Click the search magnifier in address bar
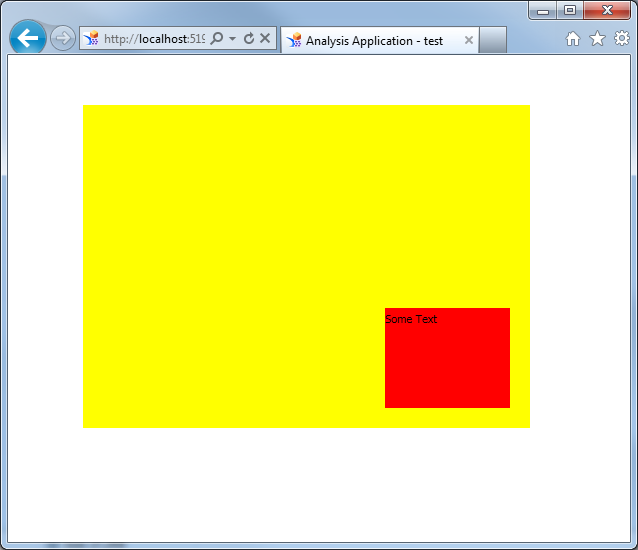 pyautogui.click(x=217, y=39)
